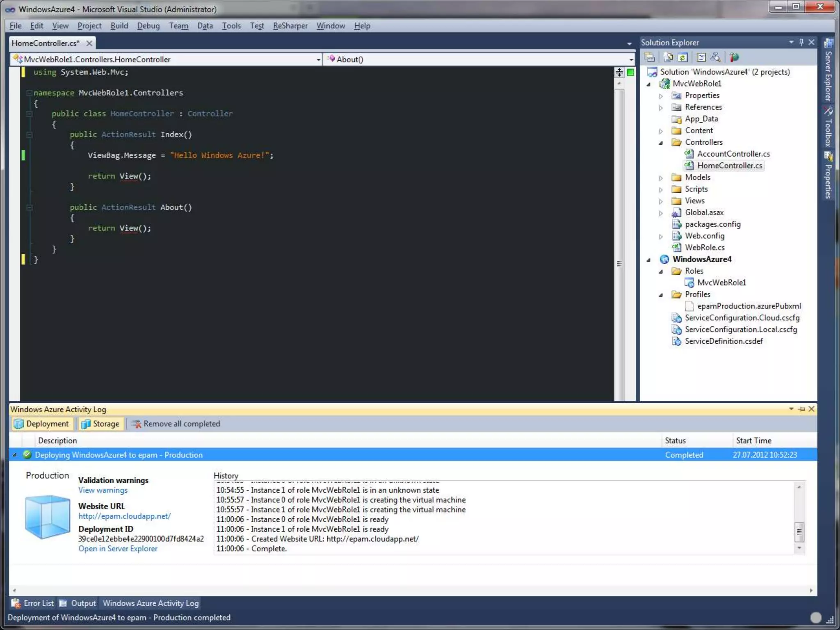Image resolution: width=840 pixels, height=630 pixels.
Task: Pin the Solution Explorer panel
Action: [x=801, y=42]
